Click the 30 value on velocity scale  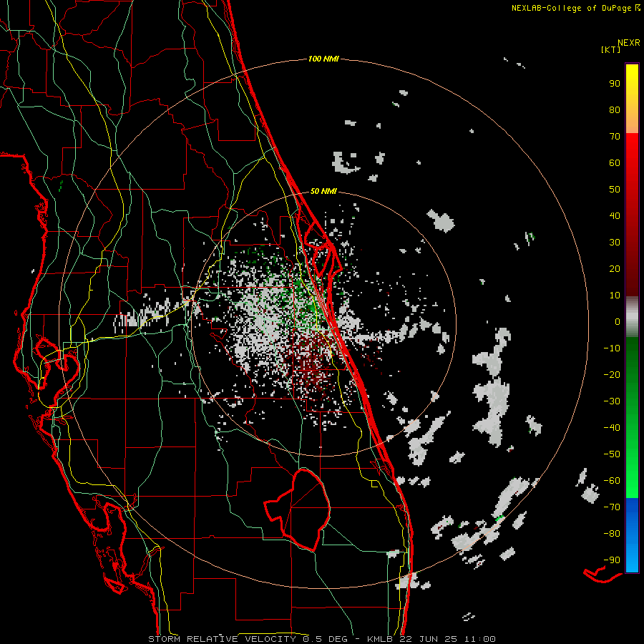[615, 243]
